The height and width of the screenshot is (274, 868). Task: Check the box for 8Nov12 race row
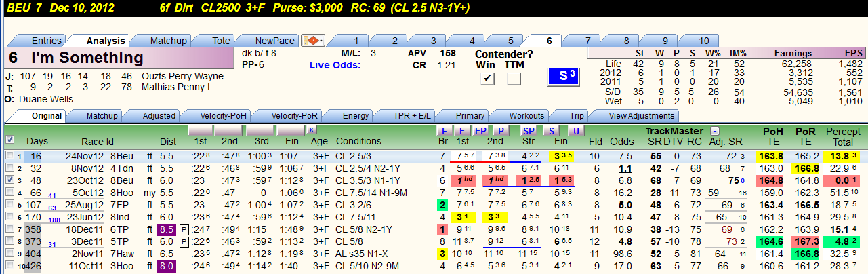click(x=9, y=168)
